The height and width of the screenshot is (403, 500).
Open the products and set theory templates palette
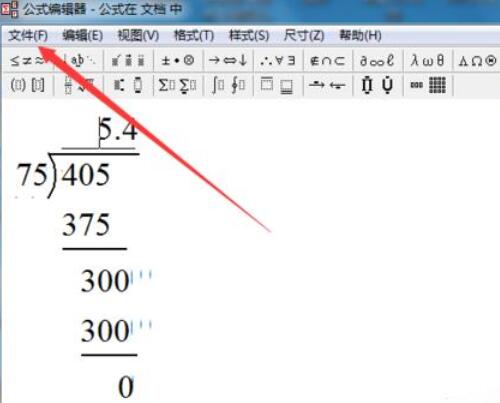point(378,85)
